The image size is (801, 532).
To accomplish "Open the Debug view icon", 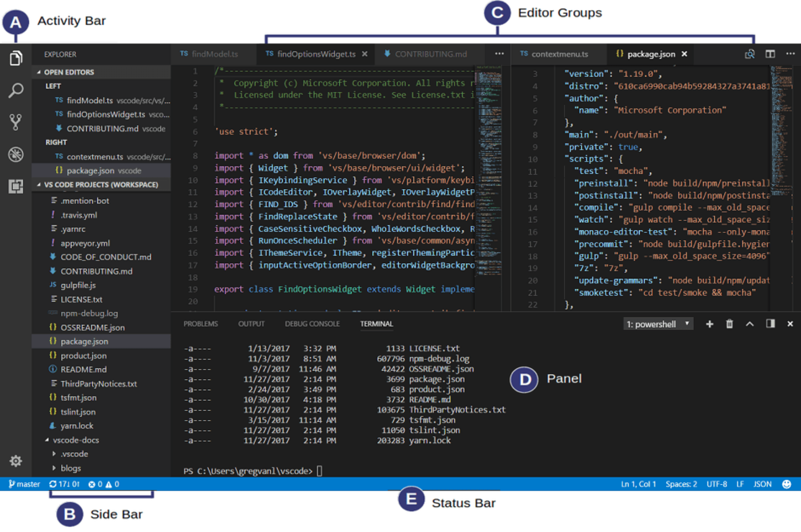I will pyautogui.click(x=16, y=154).
